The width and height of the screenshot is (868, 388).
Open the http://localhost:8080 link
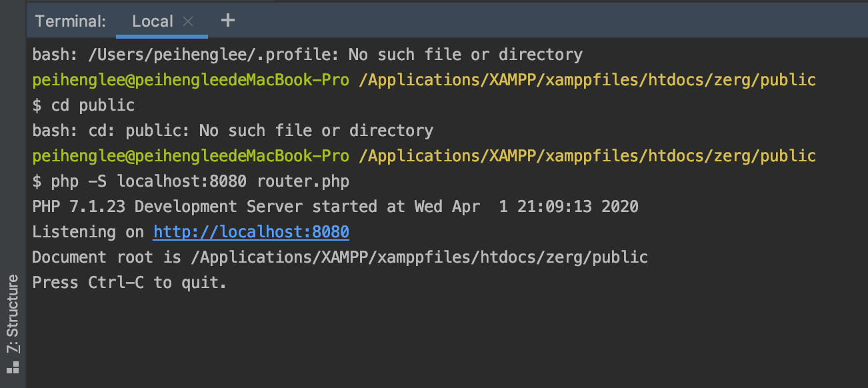(251, 232)
